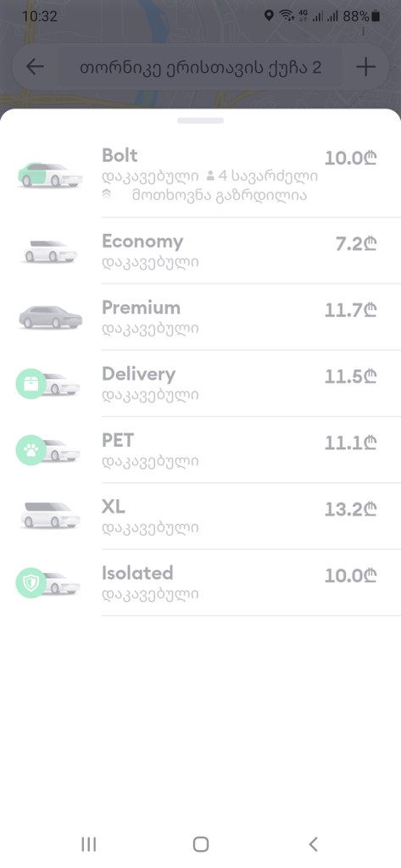Tap the back arrow in address bar

pyautogui.click(x=35, y=67)
